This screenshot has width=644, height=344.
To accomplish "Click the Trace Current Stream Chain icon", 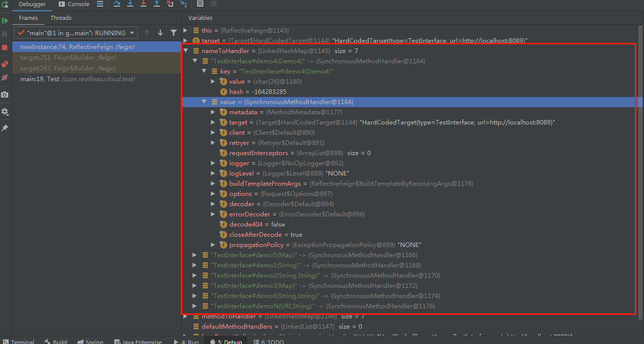I will pyautogui.click(x=213, y=4).
